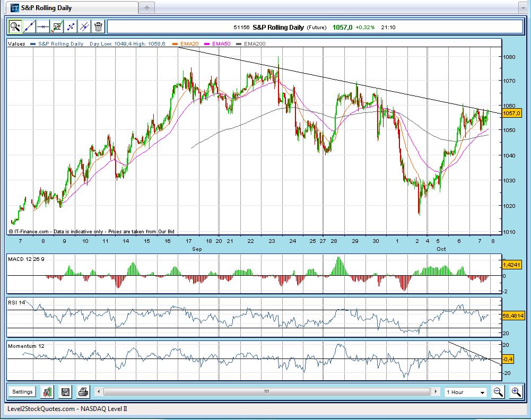
Task: Click the yellow 1057,0 price axis marker
Action: point(511,113)
